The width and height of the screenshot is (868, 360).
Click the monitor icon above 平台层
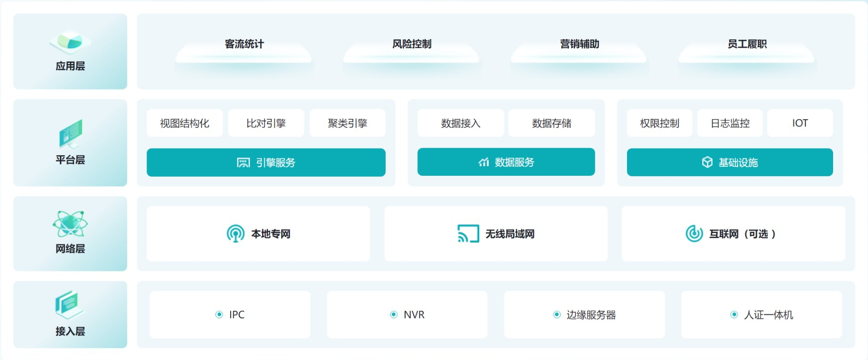click(x=70, y=133)
